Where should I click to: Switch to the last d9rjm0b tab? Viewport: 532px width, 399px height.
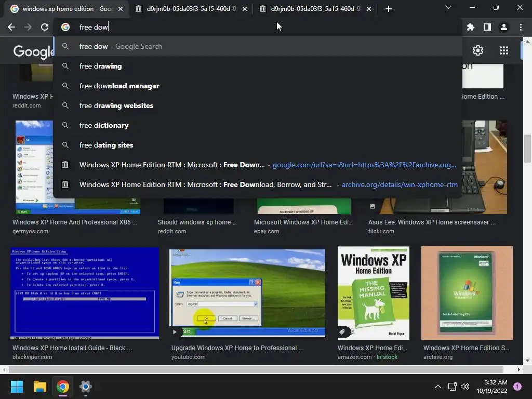[x=315, y=9]
